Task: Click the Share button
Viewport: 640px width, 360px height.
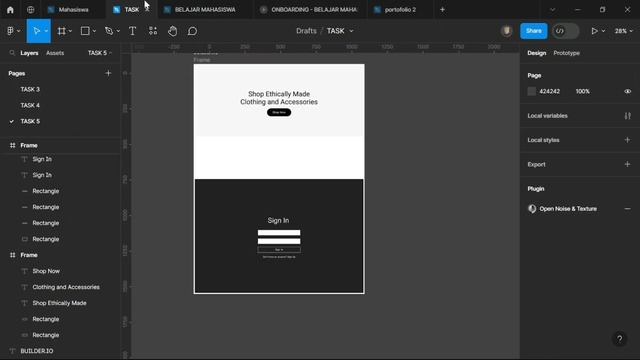Action: [533, 31]
